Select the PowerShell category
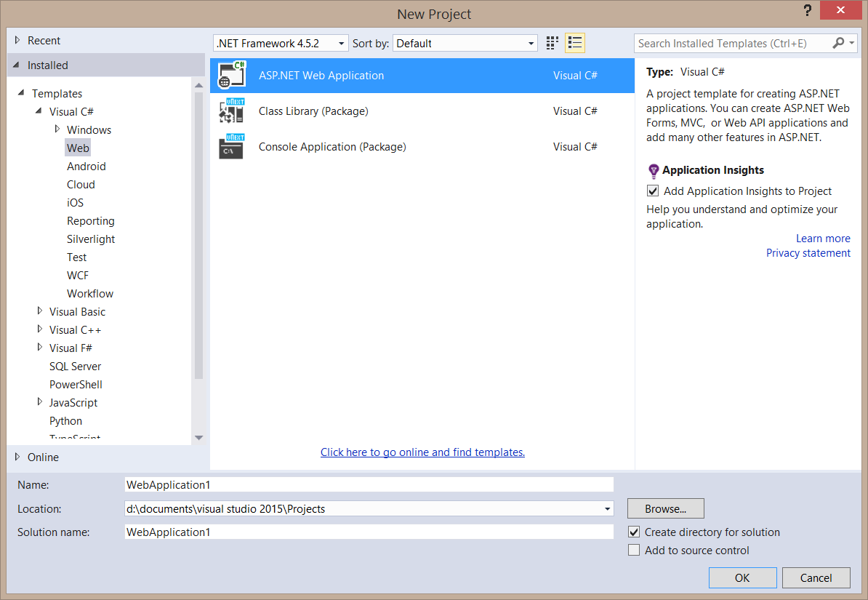Screen dimensions: 868x600 76,385
